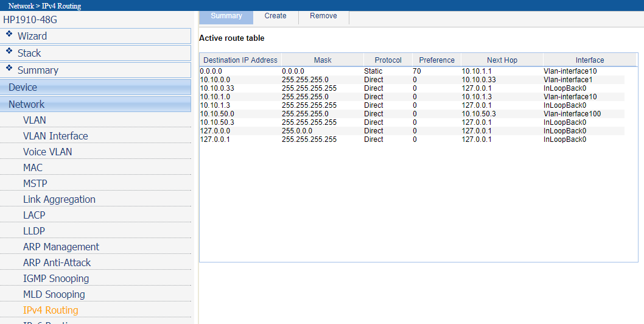Open the ARP Anti-Attack page

[x=57, y=262]
